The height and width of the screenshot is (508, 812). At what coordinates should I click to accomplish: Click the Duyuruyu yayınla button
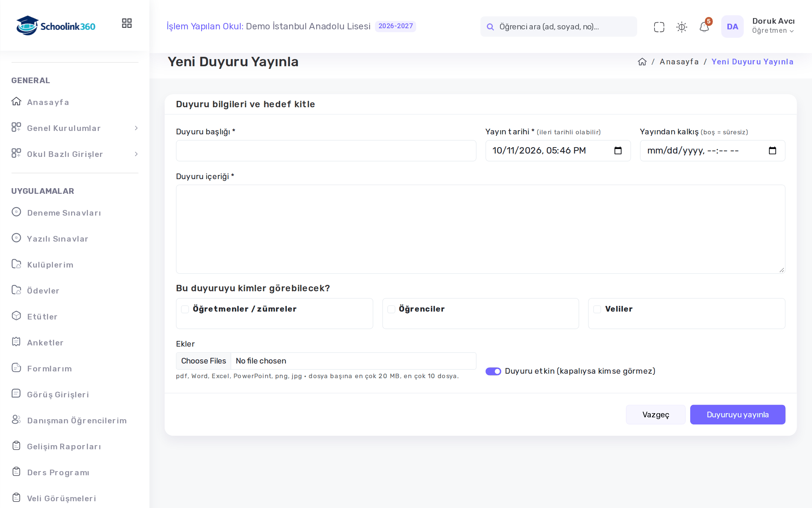coord(738,415)
